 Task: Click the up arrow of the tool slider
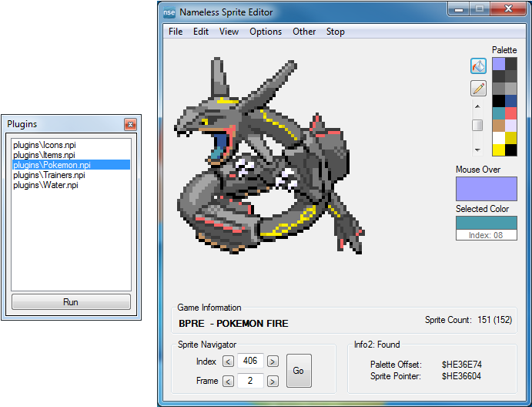coord(477,106)
